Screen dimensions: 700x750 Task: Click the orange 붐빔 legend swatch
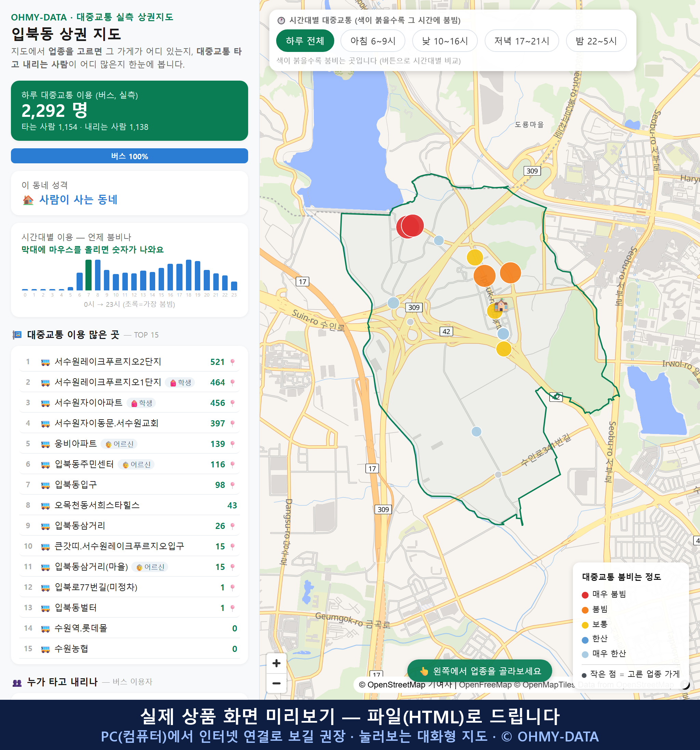pyautogui.click(x=585, y=610)
